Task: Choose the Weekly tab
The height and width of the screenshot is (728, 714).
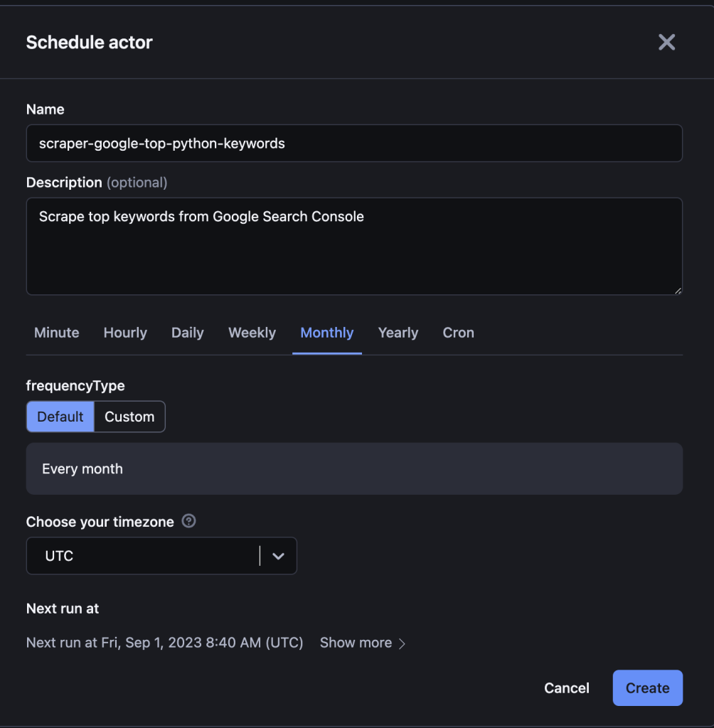Action: 252,333
